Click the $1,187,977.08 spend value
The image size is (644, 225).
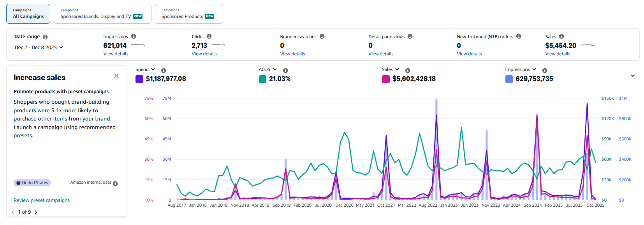pyautogui.click(x=166, y=79)
